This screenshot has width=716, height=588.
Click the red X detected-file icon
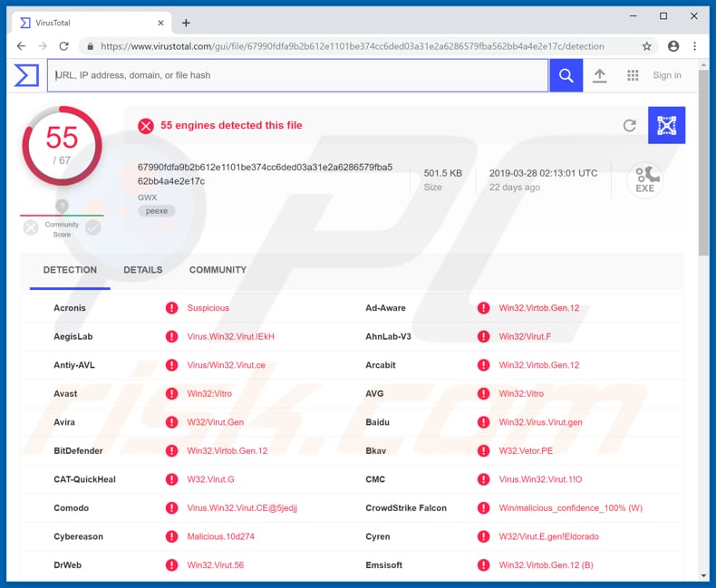pos(146,126)
